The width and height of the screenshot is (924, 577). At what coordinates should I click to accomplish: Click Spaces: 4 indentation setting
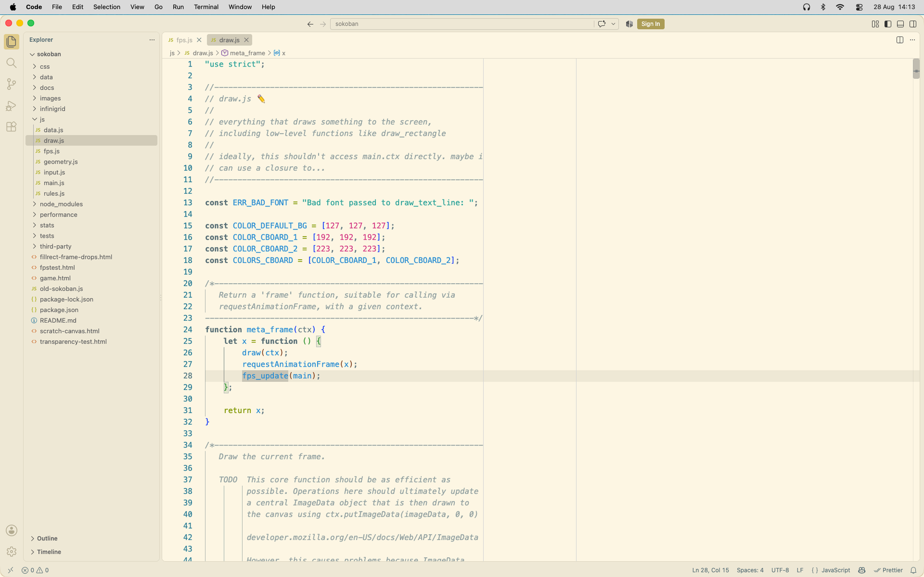coord(750,570)
